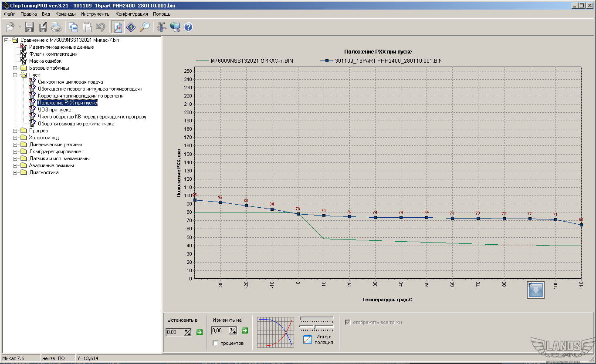Collapse the 'Пуск' tree folder

click(x=15, y=75)
